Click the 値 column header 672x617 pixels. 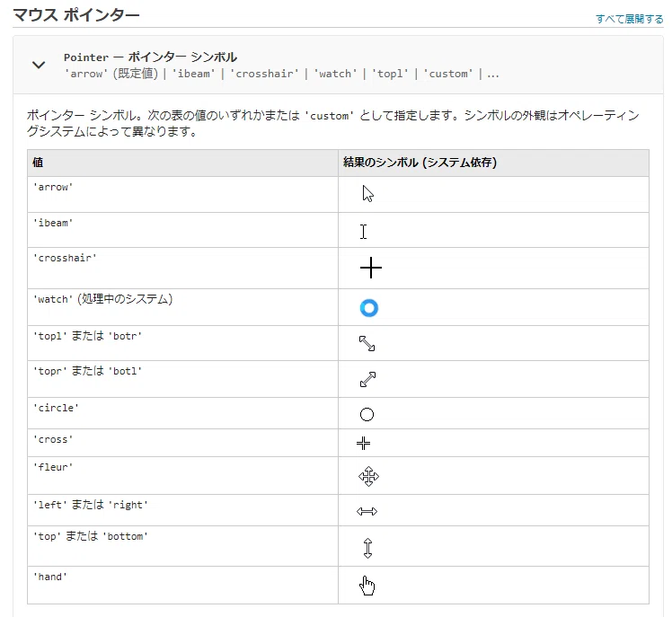pyautogui.click(x=38, y=163)
